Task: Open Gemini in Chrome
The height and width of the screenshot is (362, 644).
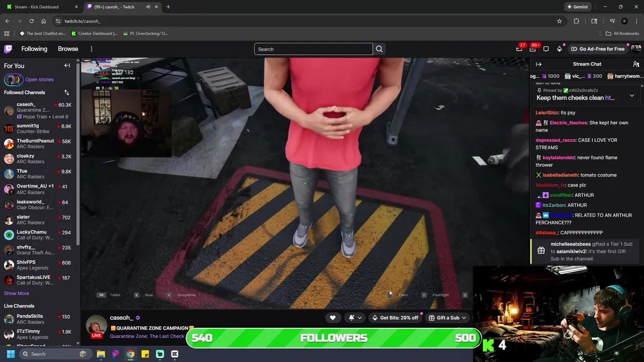Action: [577, 7]
